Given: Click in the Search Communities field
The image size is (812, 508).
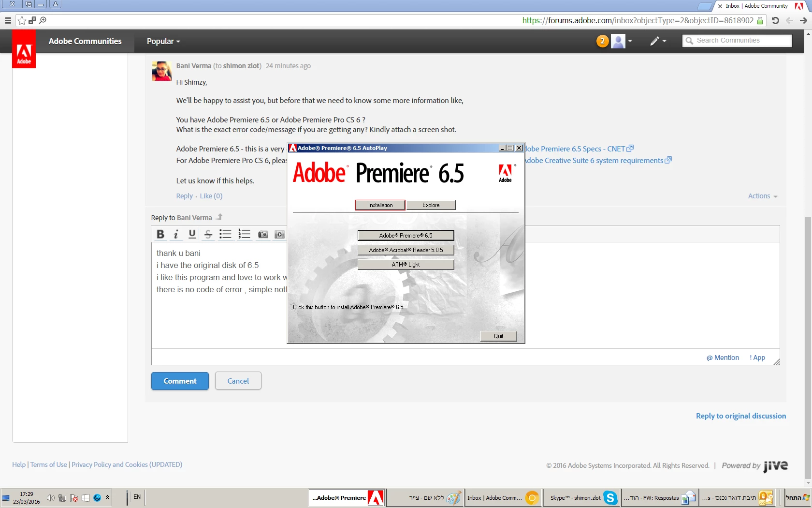Looking at the screenshot, I should click(x=737, y=41).
